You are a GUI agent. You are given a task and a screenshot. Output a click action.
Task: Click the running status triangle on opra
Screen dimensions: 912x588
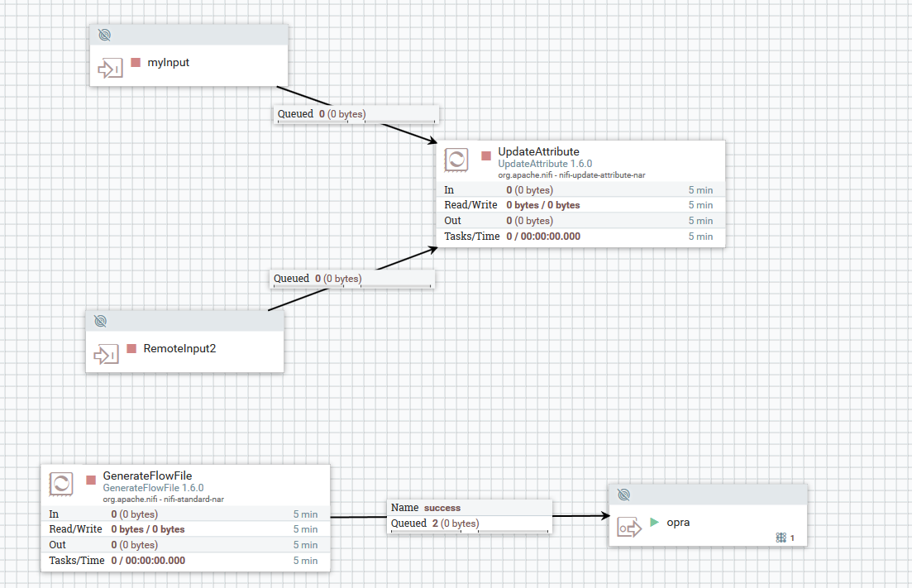(x=652, y=522)
